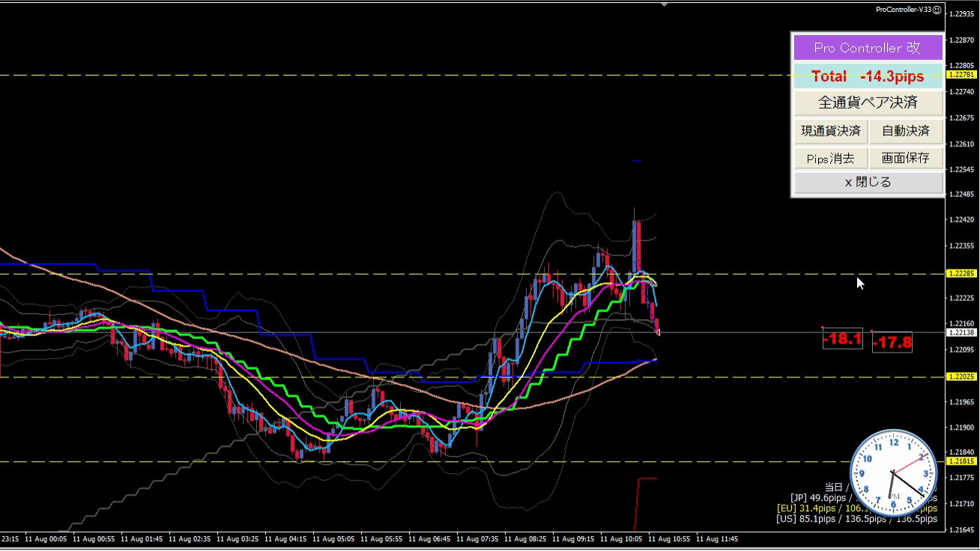The image size is (980, 551).
Task: Click the Pips消去 button
Action: (831, 158)
